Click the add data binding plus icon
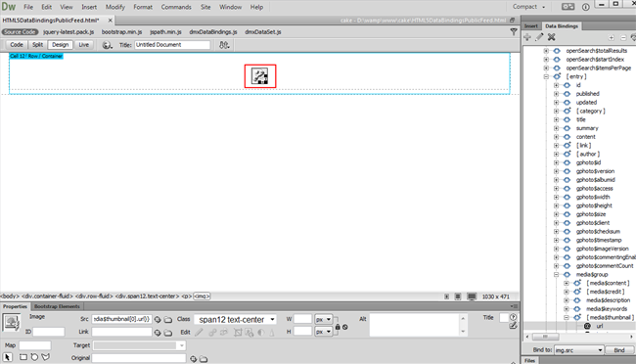Viewport: 636px width, 364px height. (x=527, y=37)
